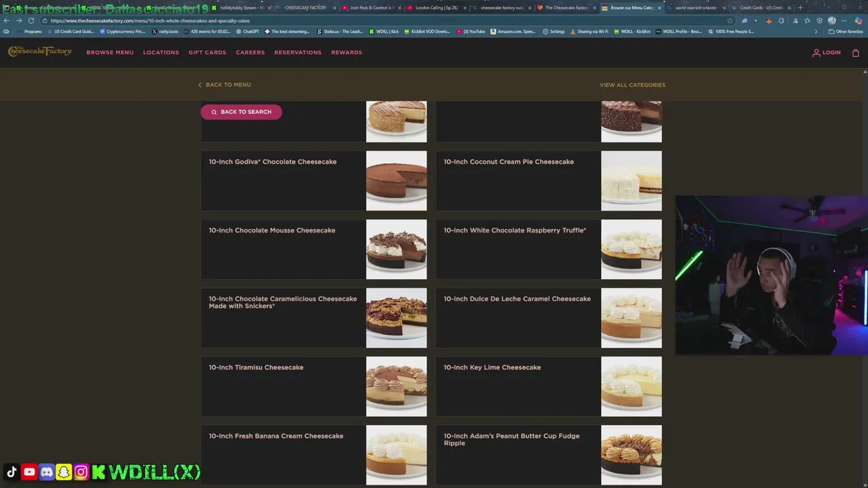
Task: Switch to Credit Cards - US Credit tab
Action: coord(761,7)
